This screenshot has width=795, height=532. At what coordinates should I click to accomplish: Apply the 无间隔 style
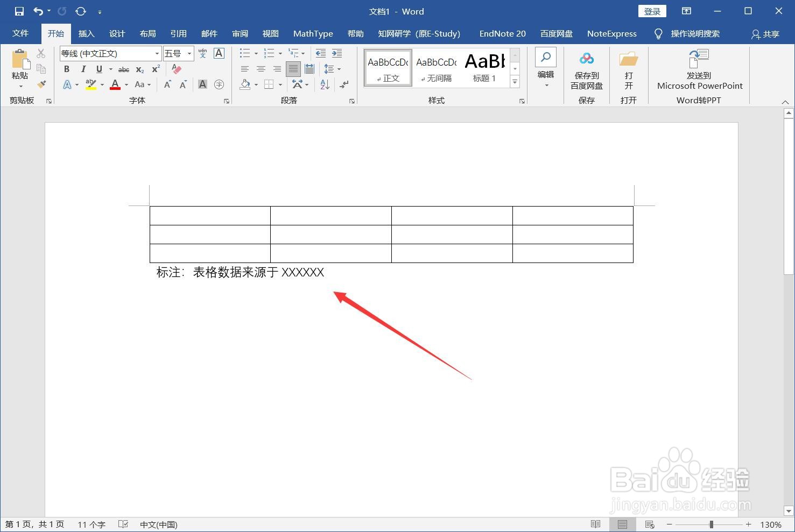coord(436,68)
